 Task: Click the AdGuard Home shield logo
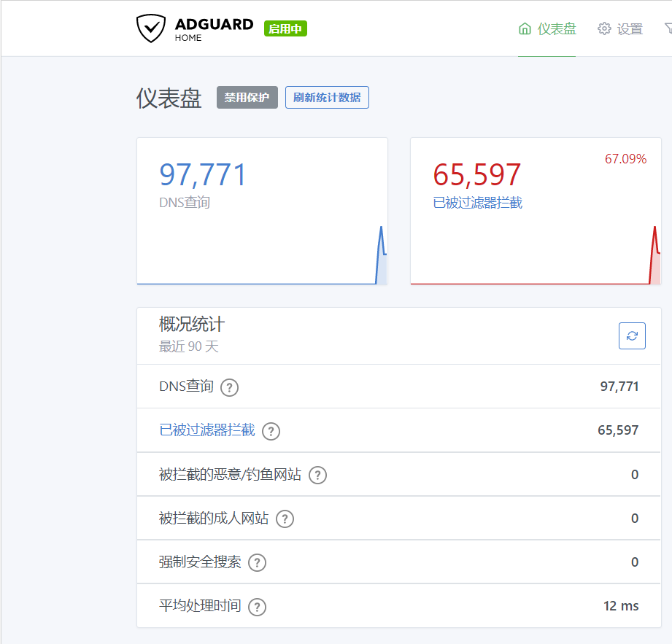(x=151, y=28)
